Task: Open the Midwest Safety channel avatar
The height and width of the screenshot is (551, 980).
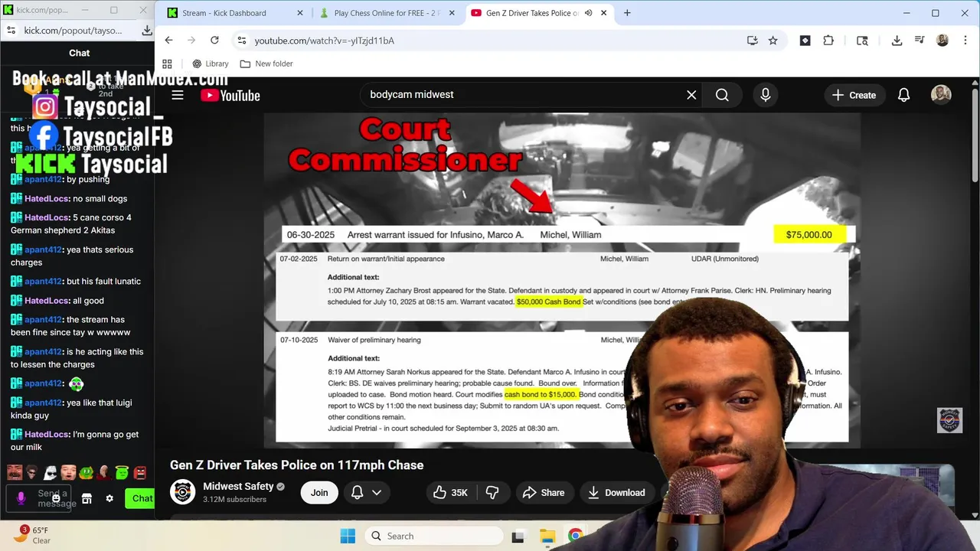Action: click(182, 492)
